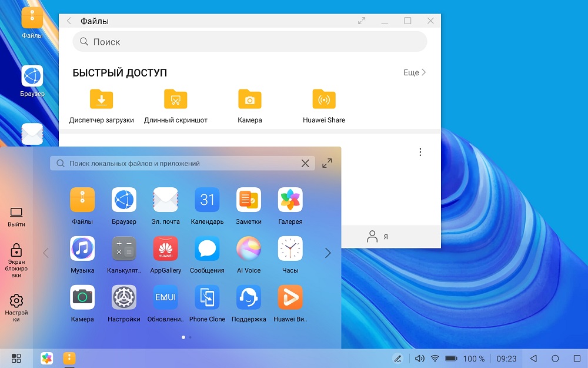Click the launcher local files search field
This screenshot has height=368, width=588.
tap(182, 163)
